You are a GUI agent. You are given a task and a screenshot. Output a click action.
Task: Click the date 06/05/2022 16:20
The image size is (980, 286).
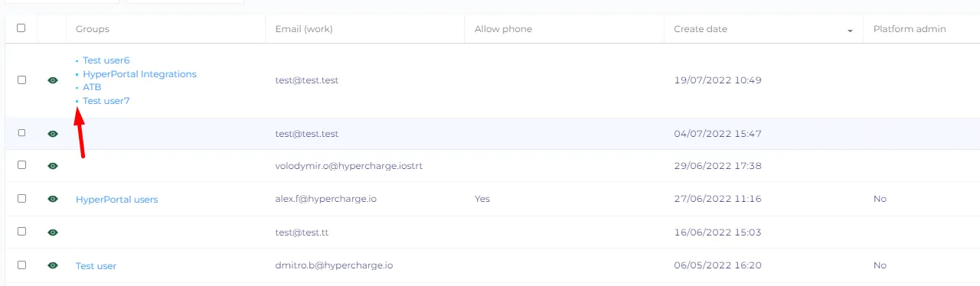[717, 265]
